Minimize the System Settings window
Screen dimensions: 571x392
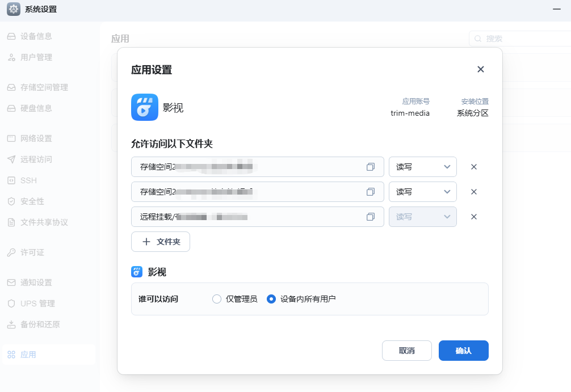tap(557, 9)
